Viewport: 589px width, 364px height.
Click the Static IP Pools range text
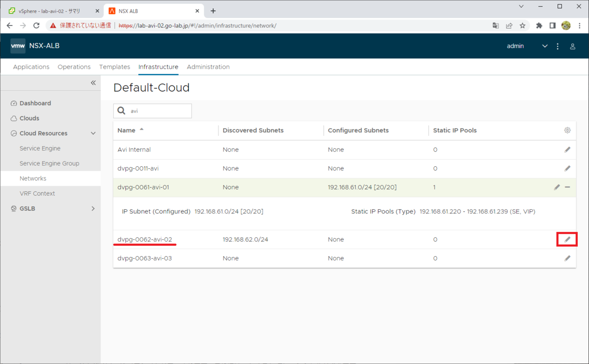477,211
